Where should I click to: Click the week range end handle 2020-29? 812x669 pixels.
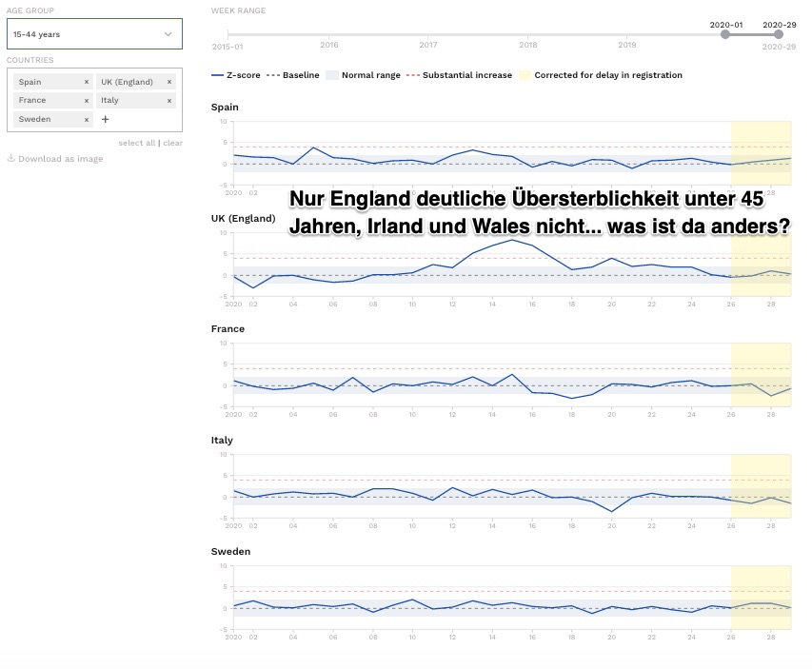[779, 34]
